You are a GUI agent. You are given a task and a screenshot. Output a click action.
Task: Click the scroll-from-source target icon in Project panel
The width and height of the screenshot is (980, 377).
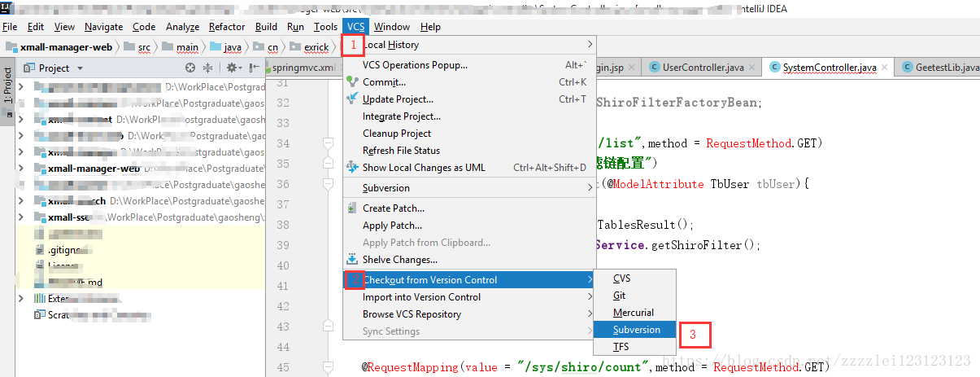click(x=190, y=68)
